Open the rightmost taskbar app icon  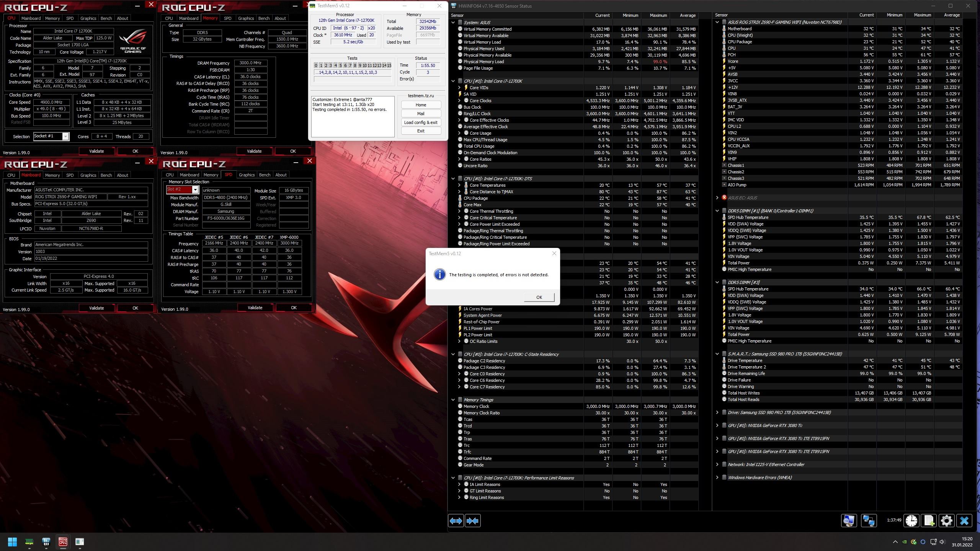(80, 542)
